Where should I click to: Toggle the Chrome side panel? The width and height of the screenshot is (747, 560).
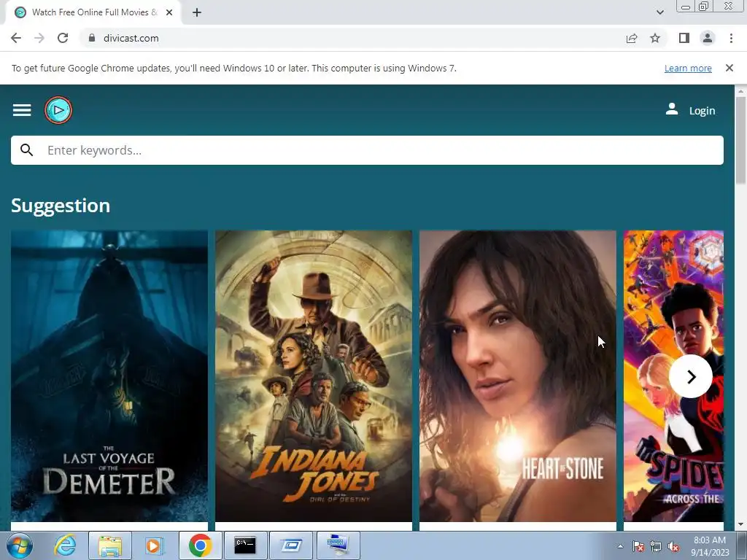684,38
